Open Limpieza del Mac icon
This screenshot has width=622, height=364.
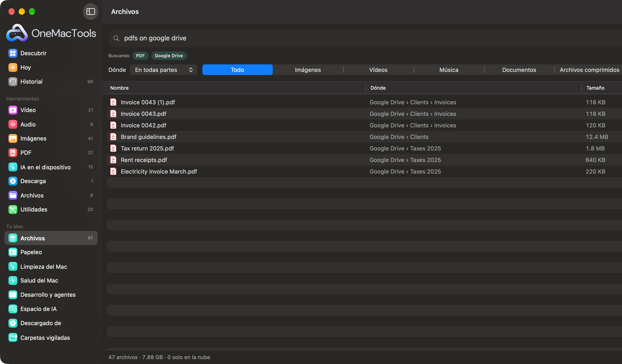(x=13, y=266)
